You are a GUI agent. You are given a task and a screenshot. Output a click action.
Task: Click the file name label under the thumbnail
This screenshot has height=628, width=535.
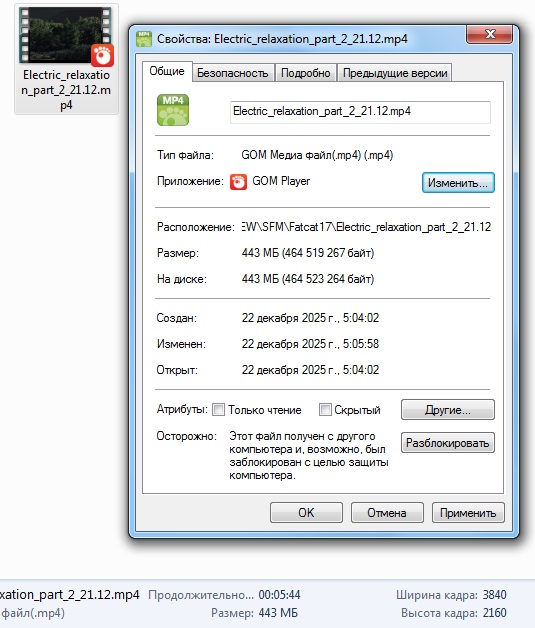pos(66,90)
